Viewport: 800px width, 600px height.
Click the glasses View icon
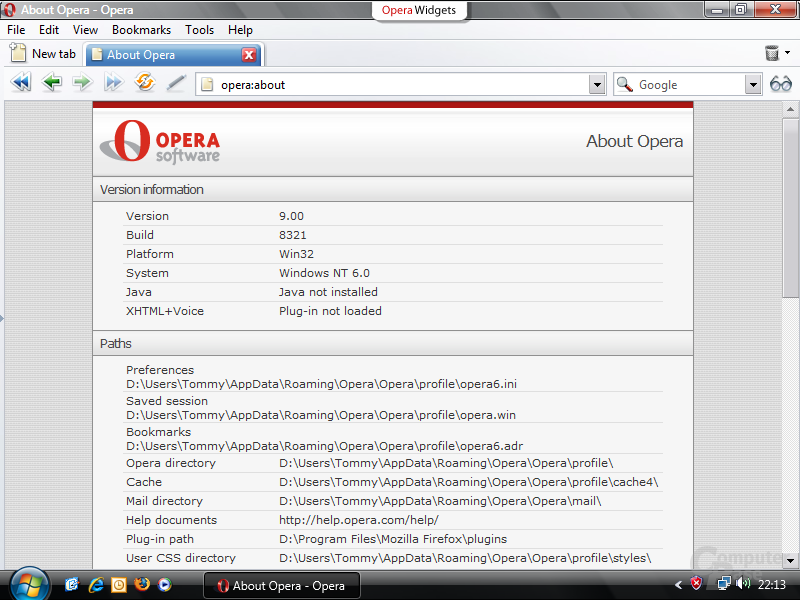[x=781, y=84]
